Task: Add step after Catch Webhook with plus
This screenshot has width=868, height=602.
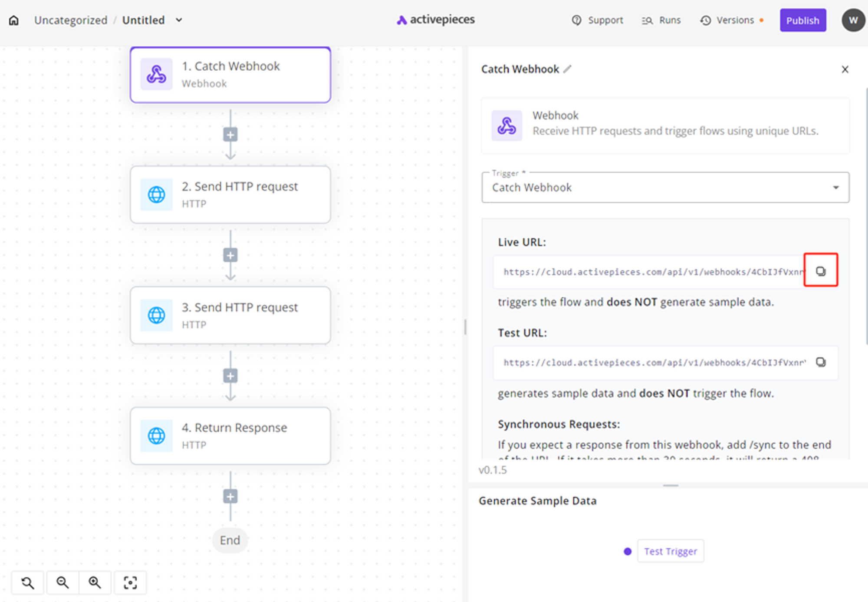Action: (230, 135)
